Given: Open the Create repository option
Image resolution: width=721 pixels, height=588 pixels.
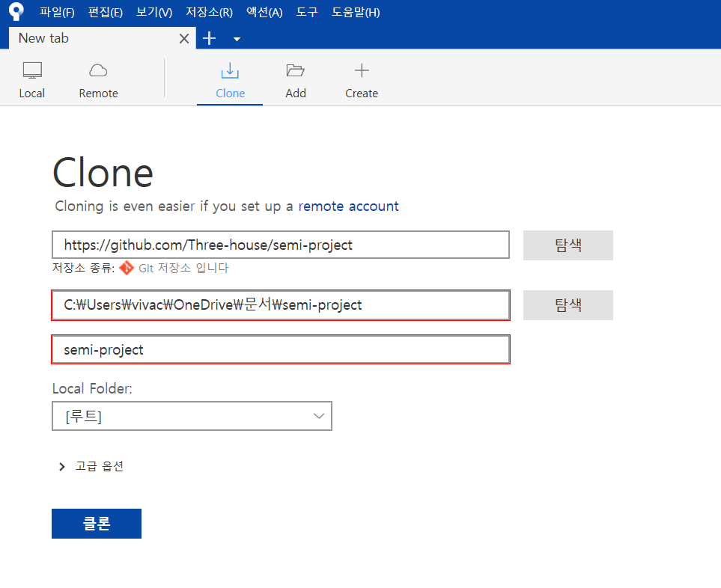Looking at the screenshot, I should point(362,80).
